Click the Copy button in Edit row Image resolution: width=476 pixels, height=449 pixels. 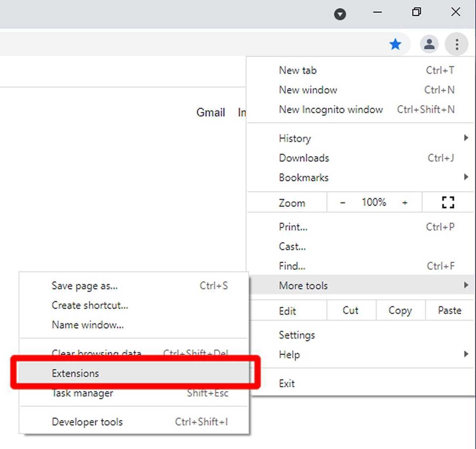(400, 310)
